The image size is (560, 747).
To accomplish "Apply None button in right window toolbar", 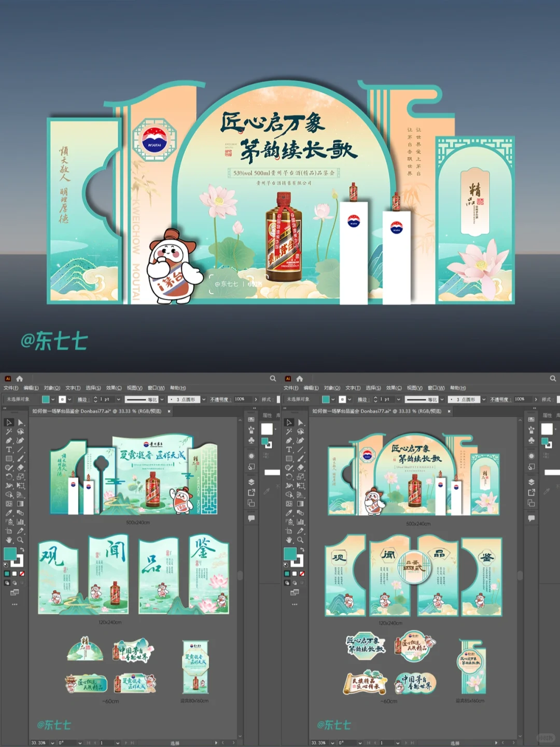I will (302, 574).
